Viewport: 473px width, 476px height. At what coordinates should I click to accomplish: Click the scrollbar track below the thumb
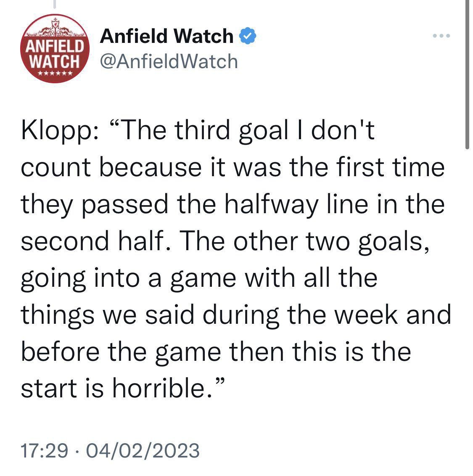pyautogui.click(x=467, y=313)
